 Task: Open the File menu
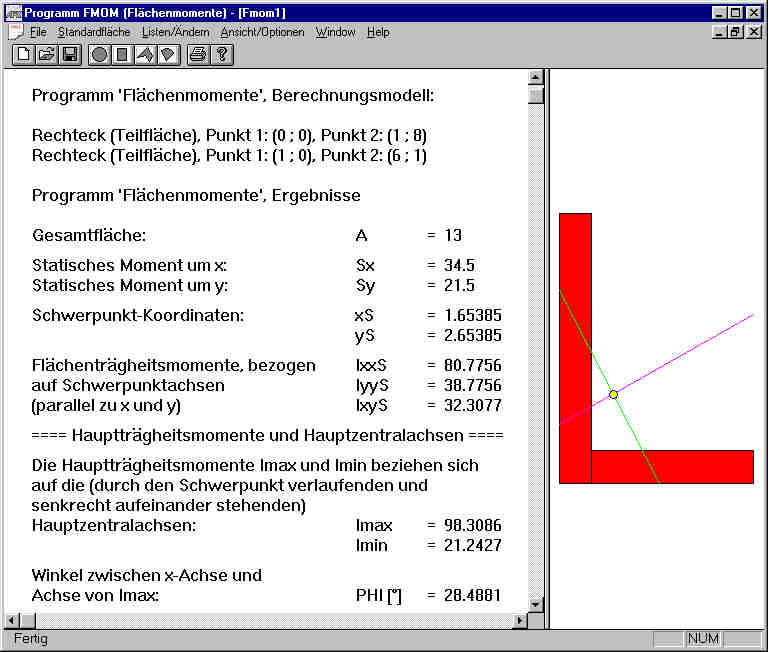coord(38,32)
